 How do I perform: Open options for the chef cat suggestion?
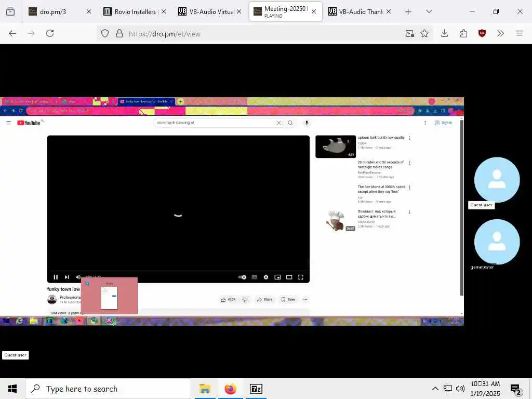(410, 212)
